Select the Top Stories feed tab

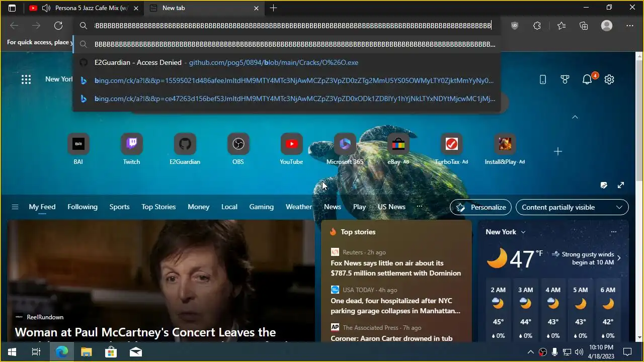click(x=158, y=207)
